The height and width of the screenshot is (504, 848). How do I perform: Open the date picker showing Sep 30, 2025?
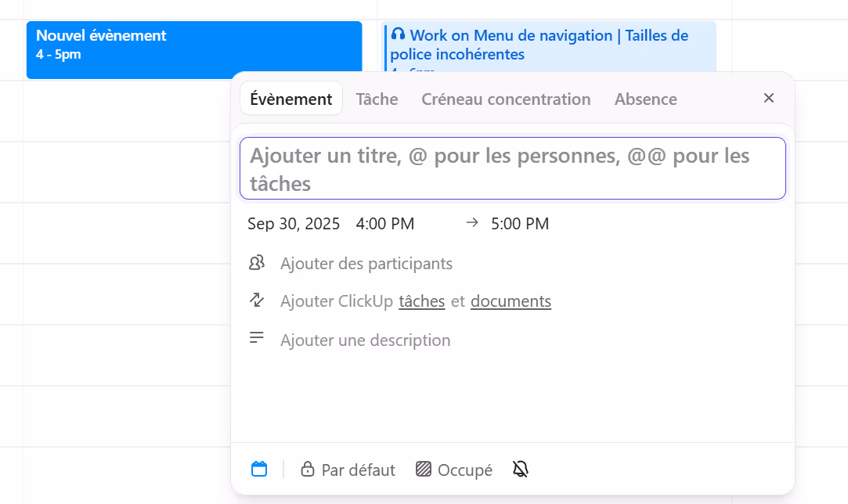click(293, 223)
